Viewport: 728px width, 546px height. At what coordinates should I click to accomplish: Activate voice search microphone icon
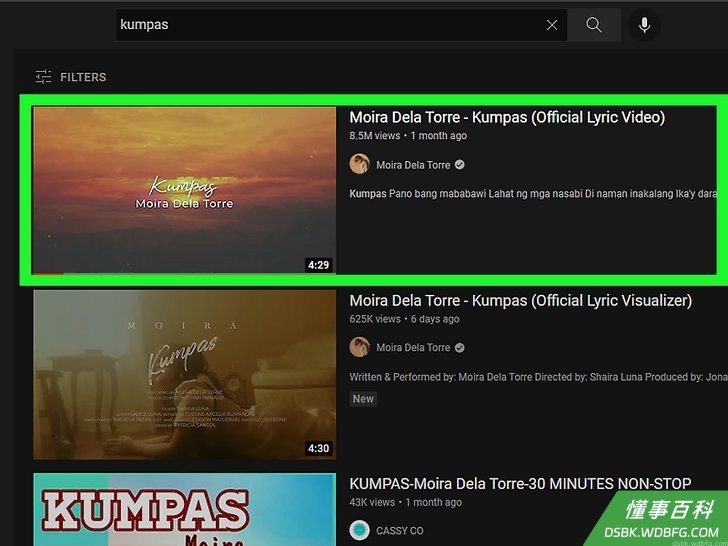point(644,25)
